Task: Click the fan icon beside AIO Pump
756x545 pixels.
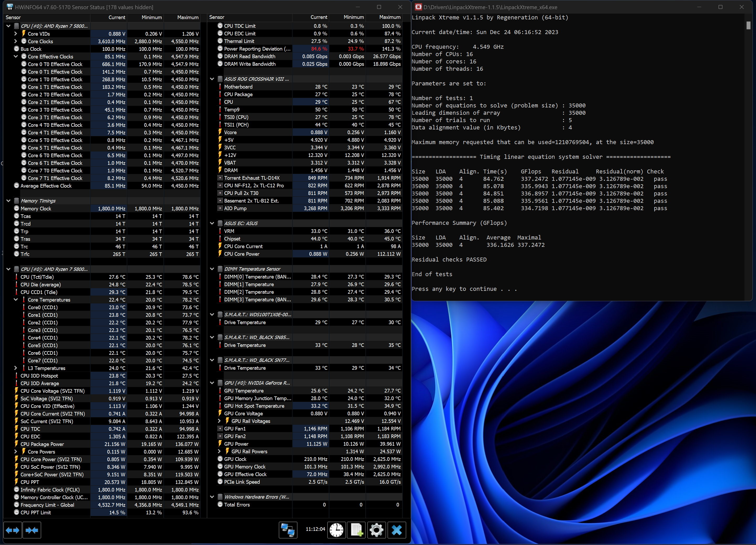Action: (x=220, y=208)
